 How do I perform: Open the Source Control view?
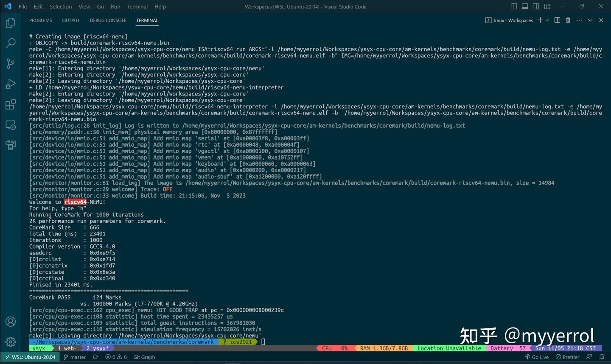(11, 64)
